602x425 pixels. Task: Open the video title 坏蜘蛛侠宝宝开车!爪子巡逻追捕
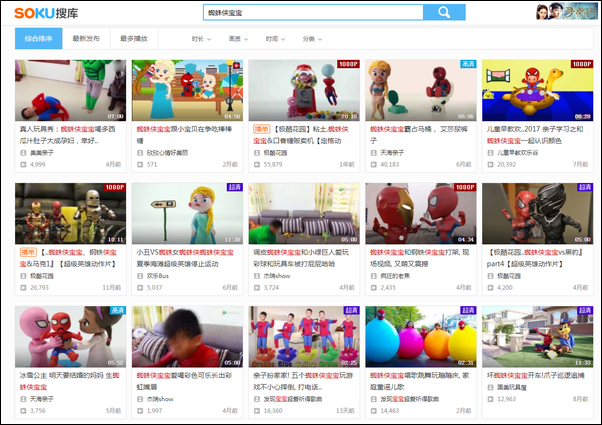[x=536, y=375]
